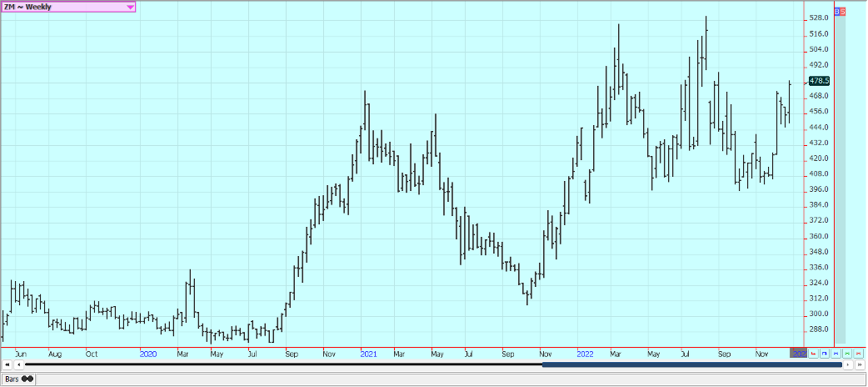This screenshot has height=387, width=868.
Task: Click the highlighted 478.5 current price label
Action: pyautogui.click(x=819, y=81)
